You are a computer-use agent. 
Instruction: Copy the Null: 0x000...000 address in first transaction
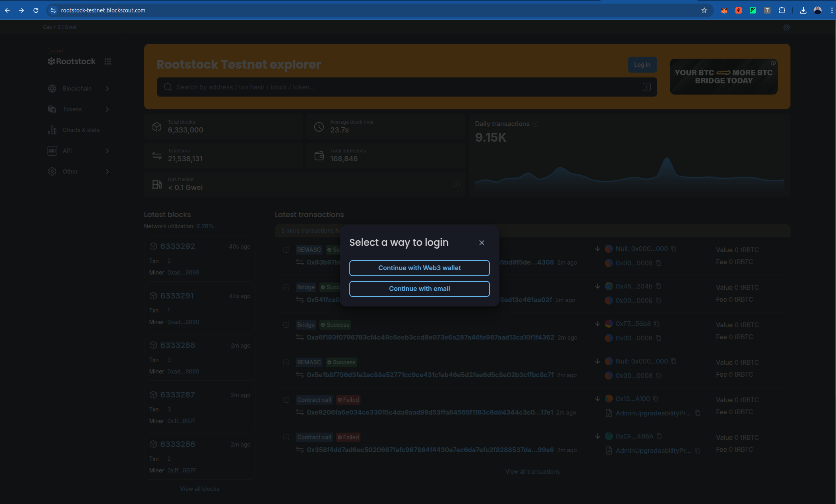674,249
